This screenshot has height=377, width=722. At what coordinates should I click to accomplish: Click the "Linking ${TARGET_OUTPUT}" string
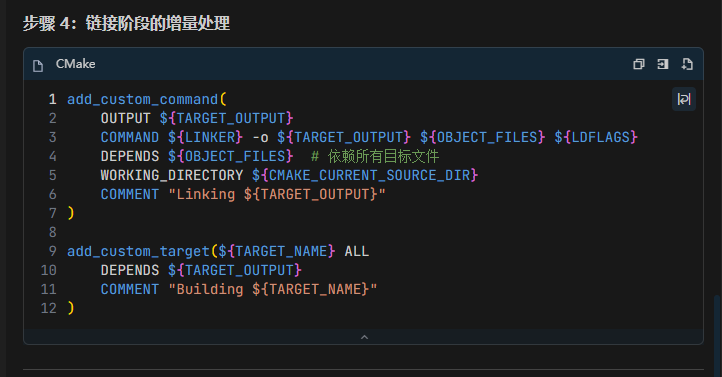click(277, 194)
